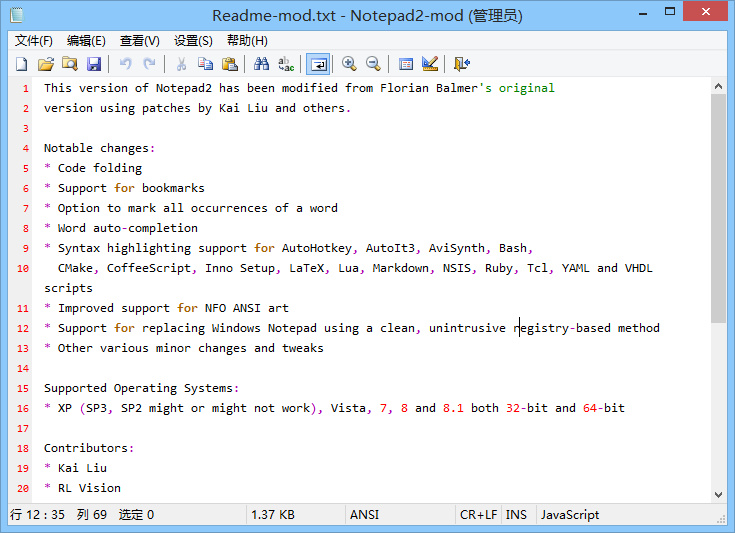Viewport: 735px width, 533px height.
Task: Open the 编辑(E) menu
Action: [x=86, y=41]
